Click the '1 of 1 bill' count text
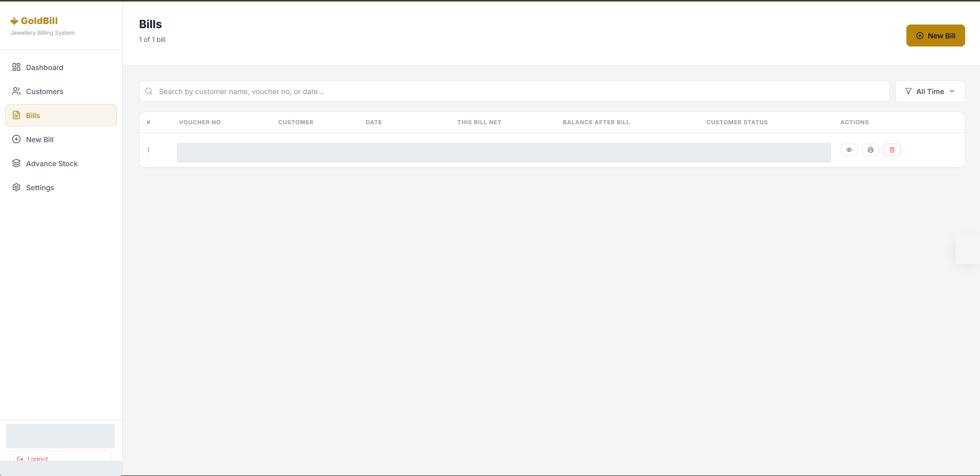 tap(152, 39)
